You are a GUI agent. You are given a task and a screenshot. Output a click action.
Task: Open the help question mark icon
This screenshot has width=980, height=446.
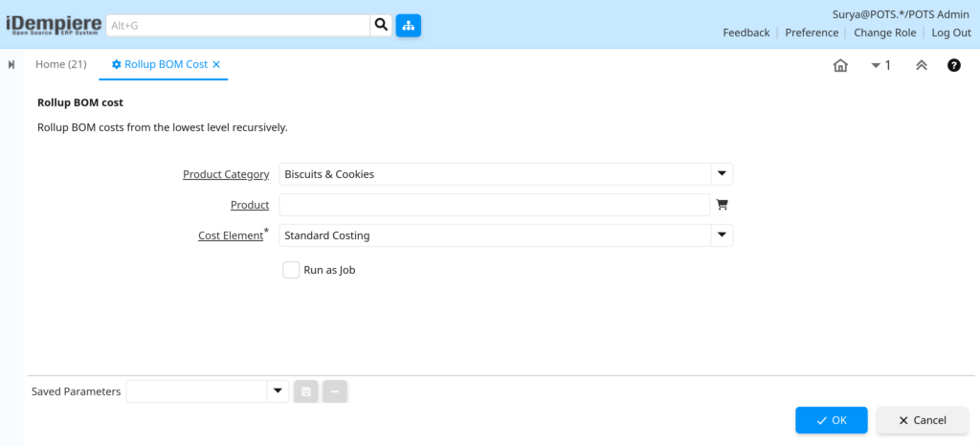[954, 65]
